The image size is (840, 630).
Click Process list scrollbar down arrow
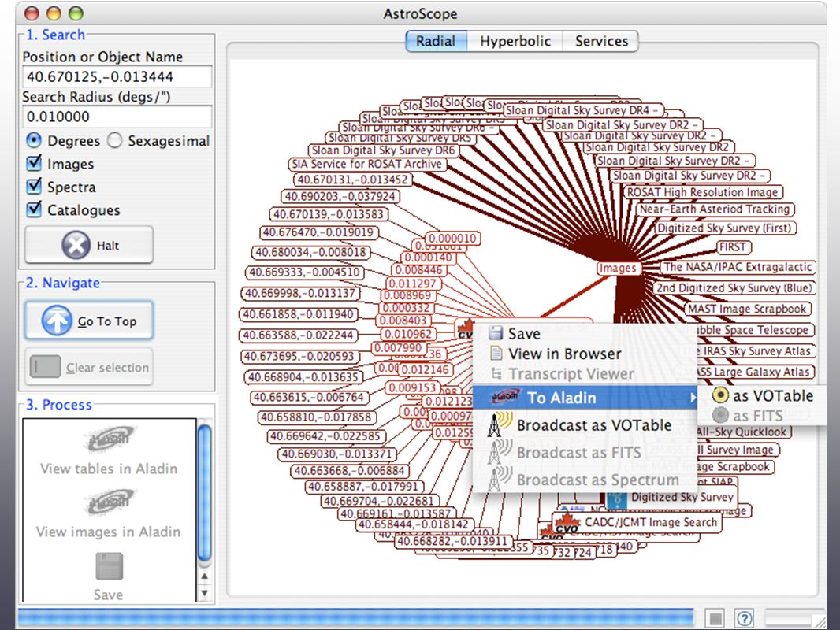pyautogui.click(x=204, y=593)
